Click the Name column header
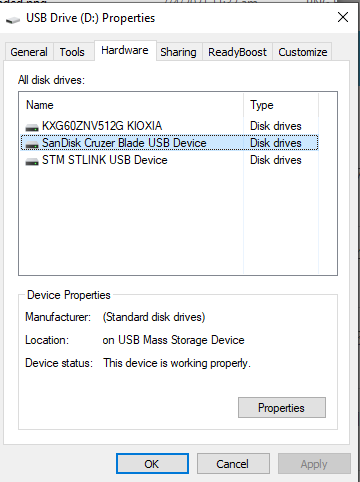Screen dimensions: 360x482 coord(131,105)
